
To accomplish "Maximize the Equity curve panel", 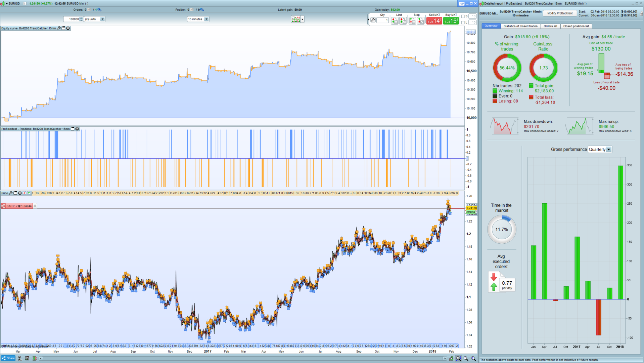I will point(63,28).
